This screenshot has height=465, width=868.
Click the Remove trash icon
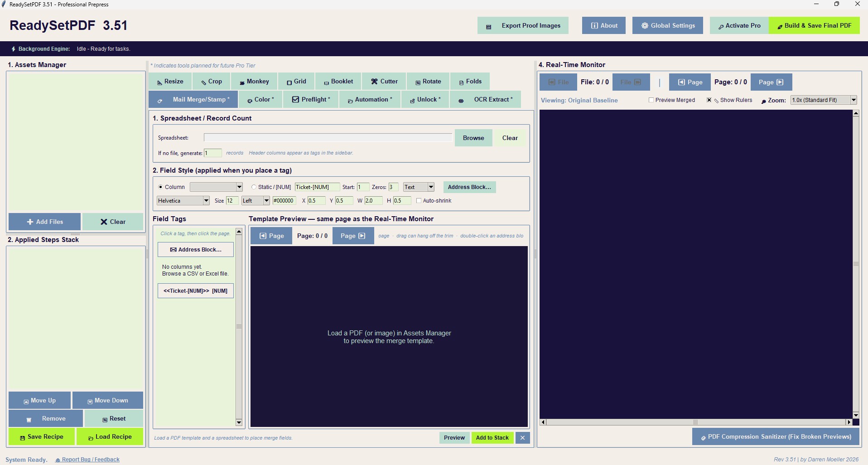[x=29, y=420]
